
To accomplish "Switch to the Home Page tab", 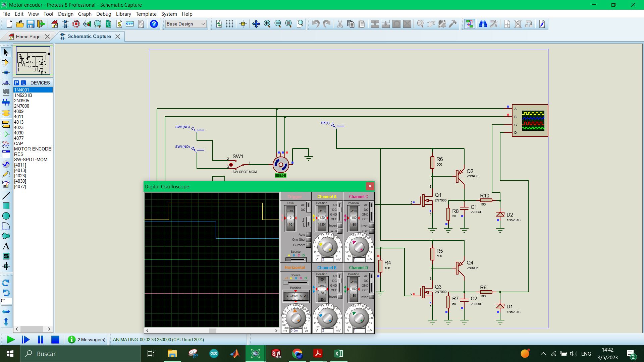I will pyautogui.click(x=28, y=37).
